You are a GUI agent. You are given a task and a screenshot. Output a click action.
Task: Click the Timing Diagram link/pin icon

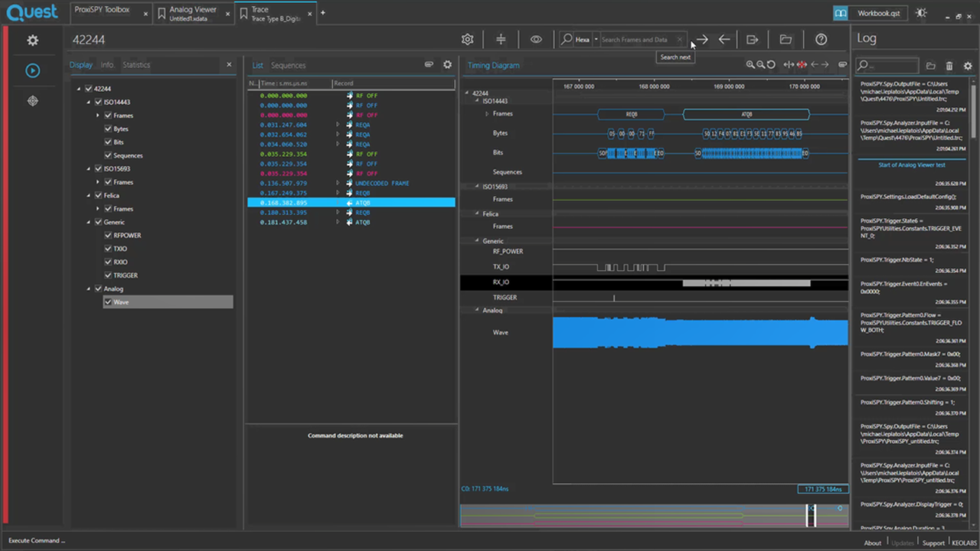tap(843, 65)
